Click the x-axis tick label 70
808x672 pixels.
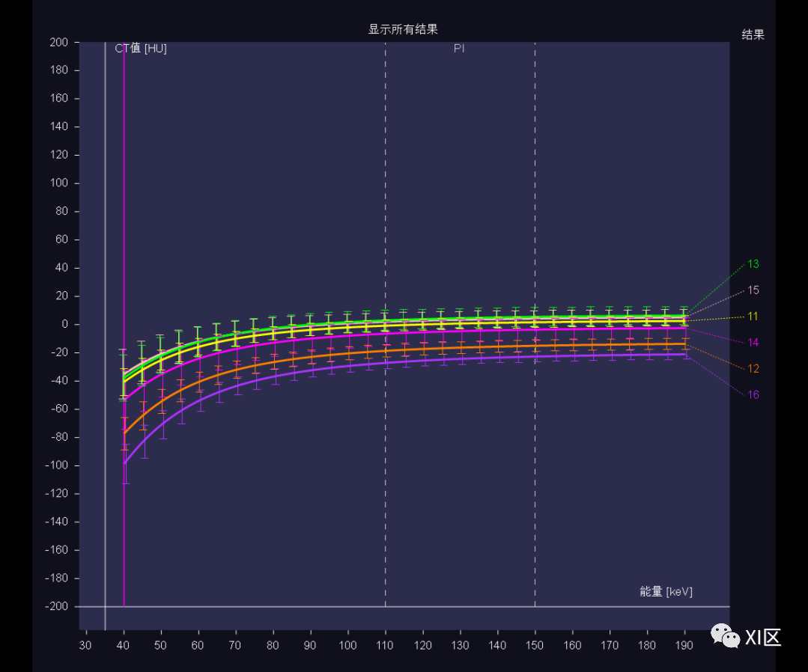[235, 646]
